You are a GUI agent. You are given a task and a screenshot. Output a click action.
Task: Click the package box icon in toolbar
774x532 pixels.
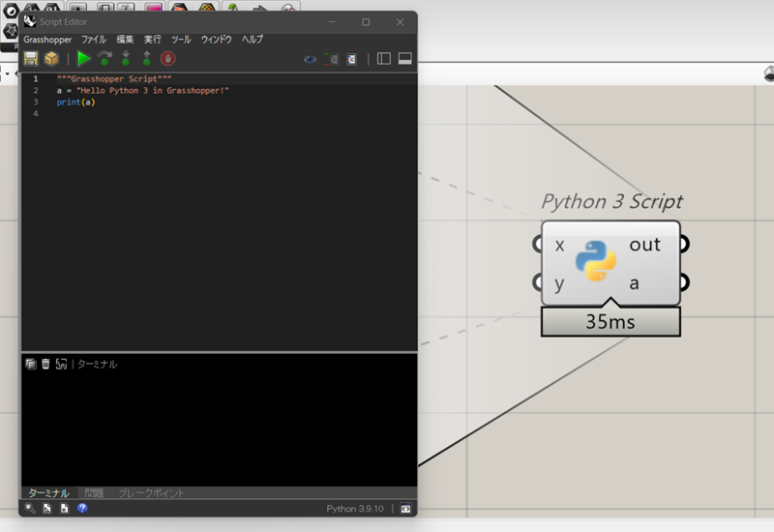[x=51, y=59]
